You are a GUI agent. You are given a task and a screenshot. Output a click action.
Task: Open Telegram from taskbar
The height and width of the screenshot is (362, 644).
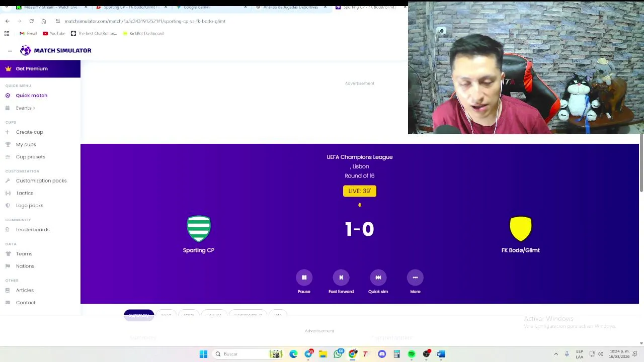[308, 354]
